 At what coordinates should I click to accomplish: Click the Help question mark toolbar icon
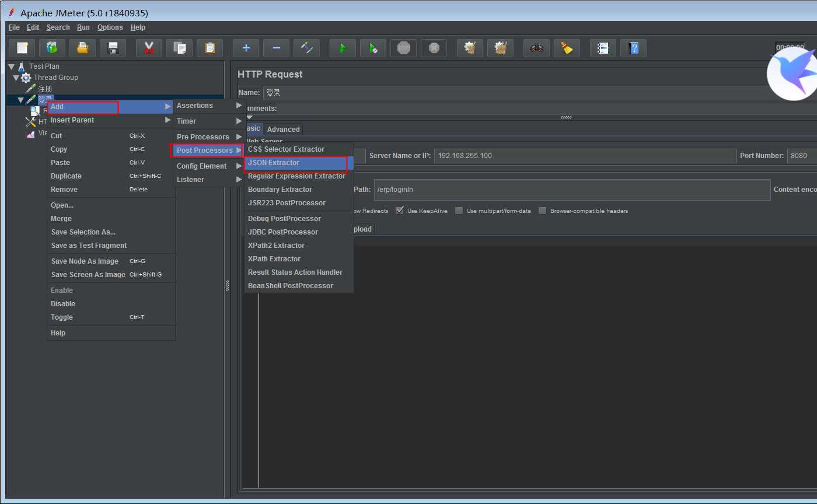click(x=633, y=48)
